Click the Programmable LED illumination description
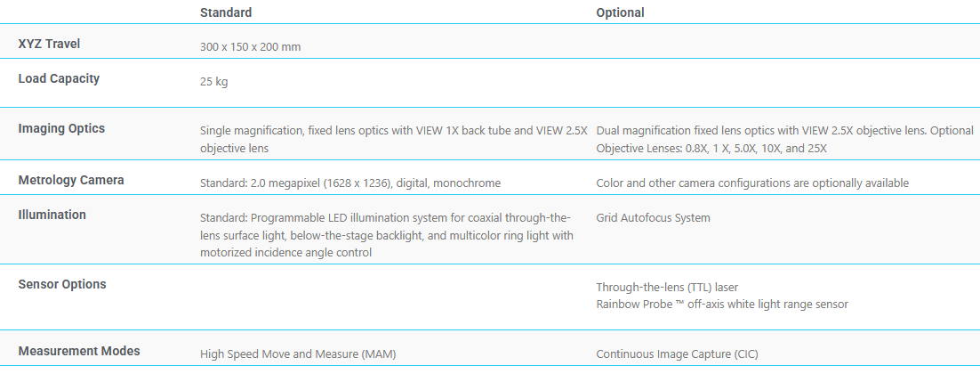Screen dimensions: 980x382 [387, 235]
